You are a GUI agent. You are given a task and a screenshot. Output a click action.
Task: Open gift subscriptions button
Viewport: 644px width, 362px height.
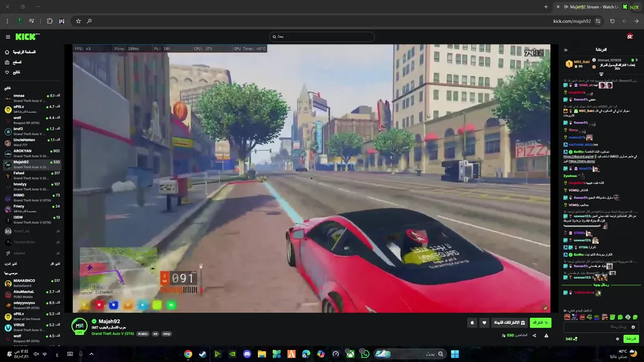pyautogui.click(x=509, y=323)
